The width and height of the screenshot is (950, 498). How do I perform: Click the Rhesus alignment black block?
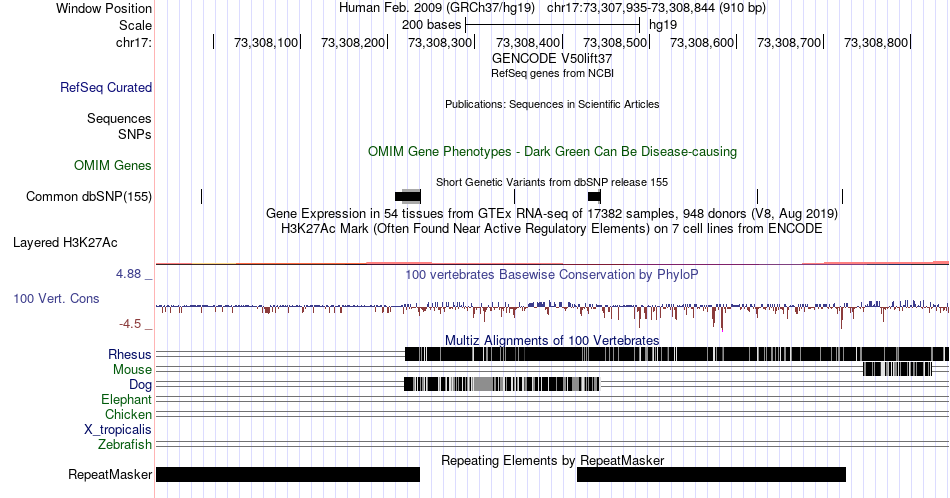(x=677, y=354)
